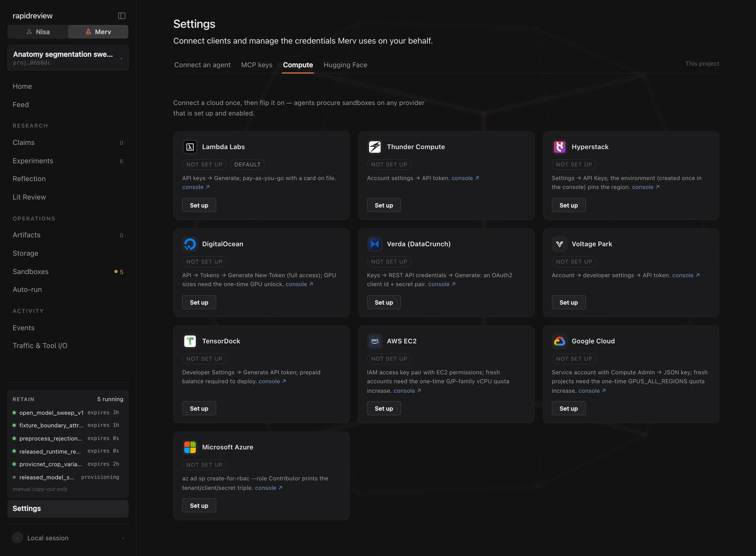Open the Voltage Park console link

click(686, 275)
